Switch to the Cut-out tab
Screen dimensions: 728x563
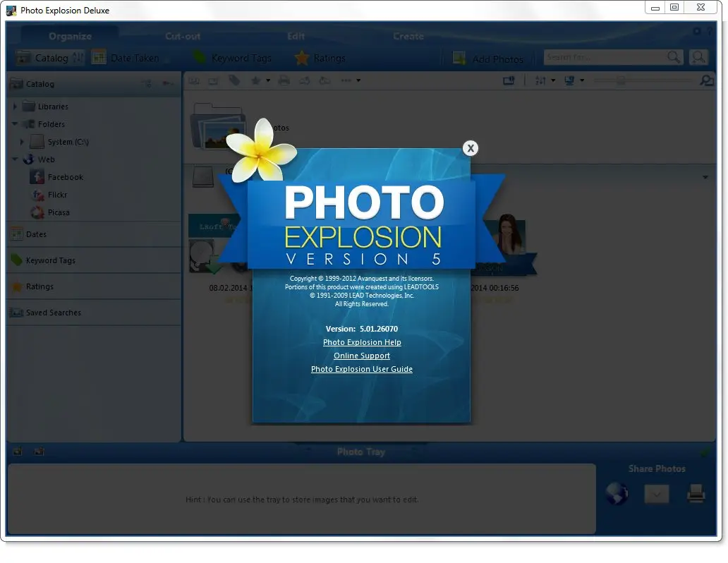click(183, 36)
